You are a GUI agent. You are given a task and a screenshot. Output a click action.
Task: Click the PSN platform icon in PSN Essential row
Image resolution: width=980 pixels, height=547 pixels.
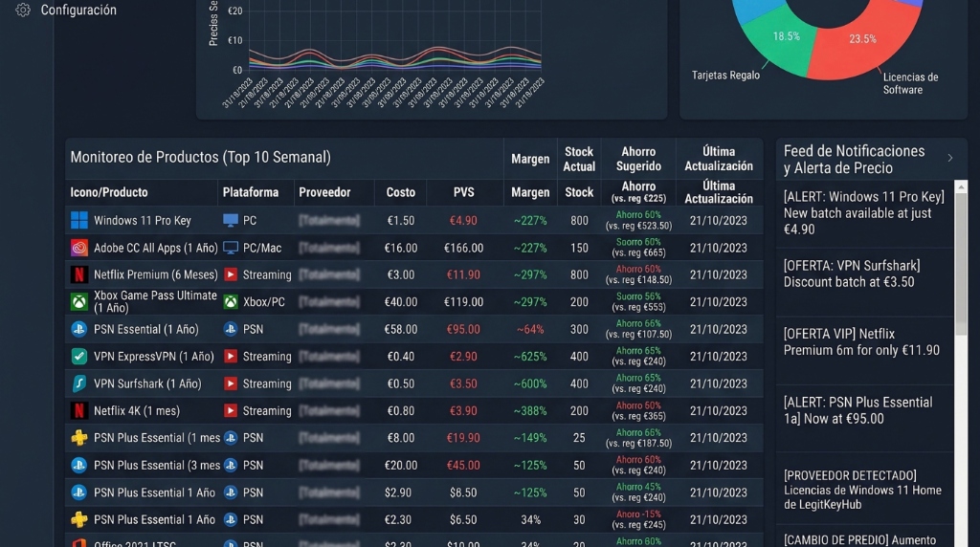(231, 329)
